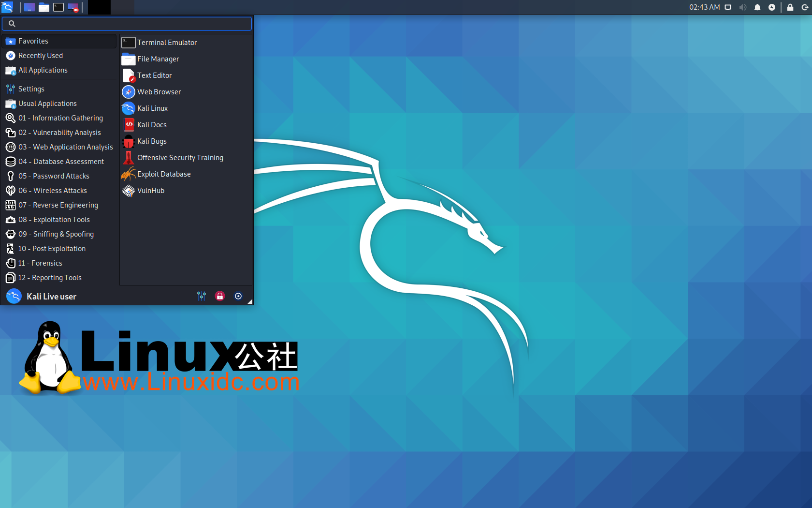Click the Log Out button in menu footer
This screenshot has width=812, height=508.
pyautogui.click(x=238, y=296)
